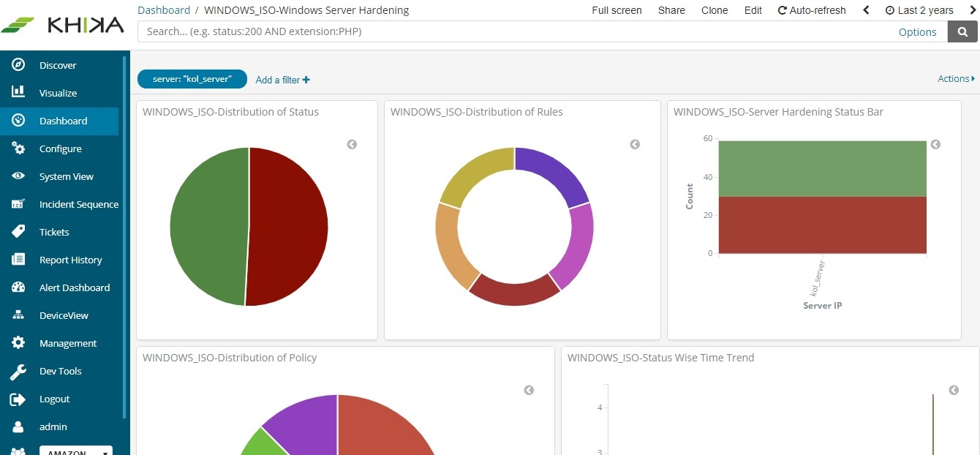
Task: Click Edit in the top bar
Action: (753, 10)
